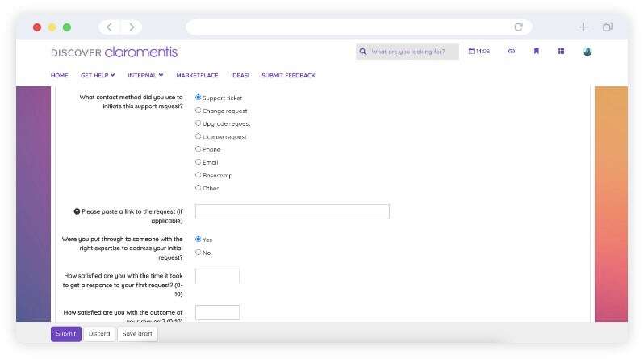Expand the Internal dropdown menu
This screenshot has width=644, height=359.
pyautogui.click(x=145, y=75)
